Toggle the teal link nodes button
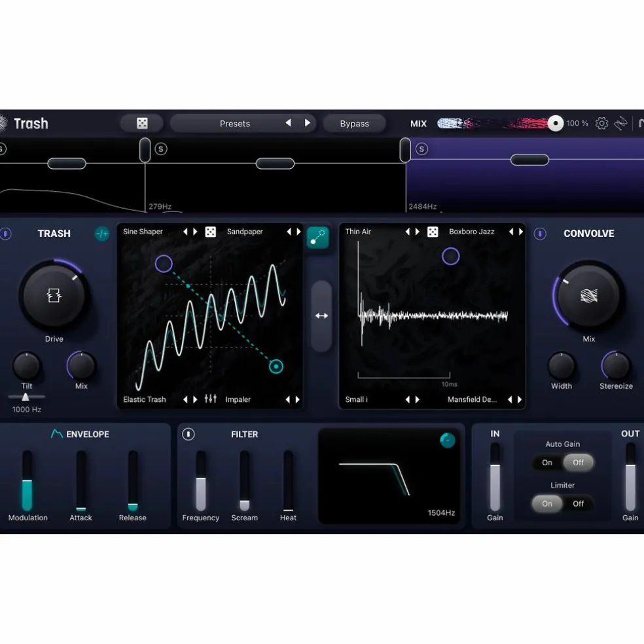This screenshot has width=644, height=644. click(x=318, y=238)
